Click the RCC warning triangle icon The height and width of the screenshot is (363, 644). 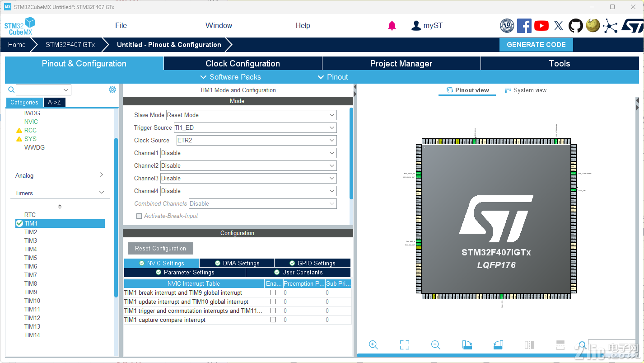(x=19, y=130)
